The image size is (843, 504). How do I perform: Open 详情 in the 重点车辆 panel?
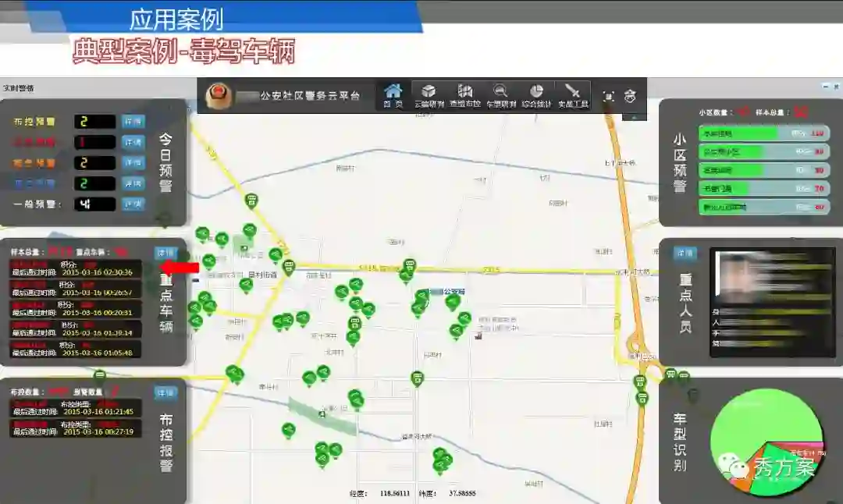click(165, 253)
